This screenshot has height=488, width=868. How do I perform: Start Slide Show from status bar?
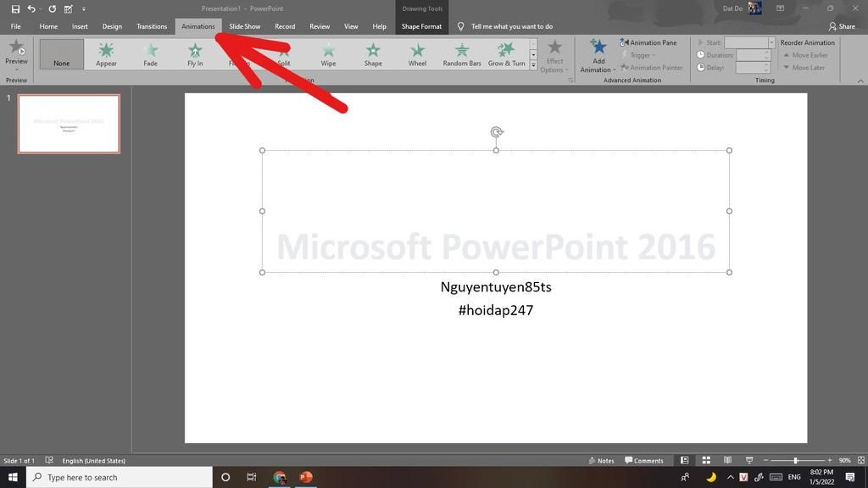tap(749, 460)
